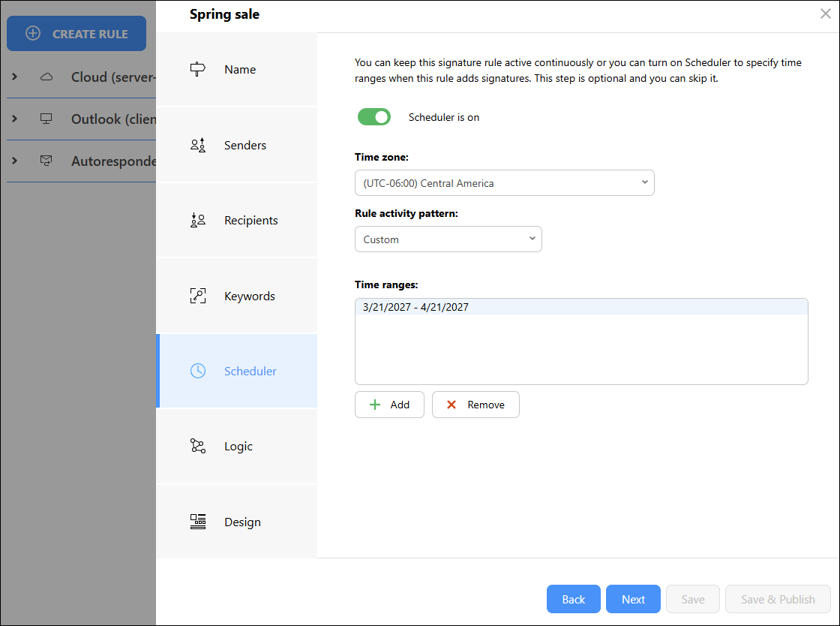Go to the Logic step

pos(236,447)
